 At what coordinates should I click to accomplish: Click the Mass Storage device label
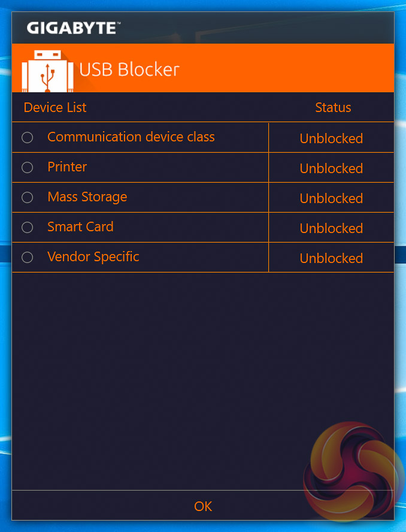tap(87, 197)
